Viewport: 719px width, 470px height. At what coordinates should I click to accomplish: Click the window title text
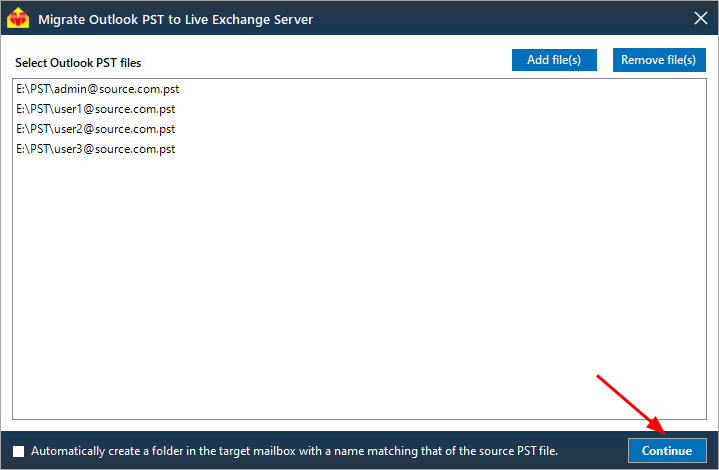176,20
